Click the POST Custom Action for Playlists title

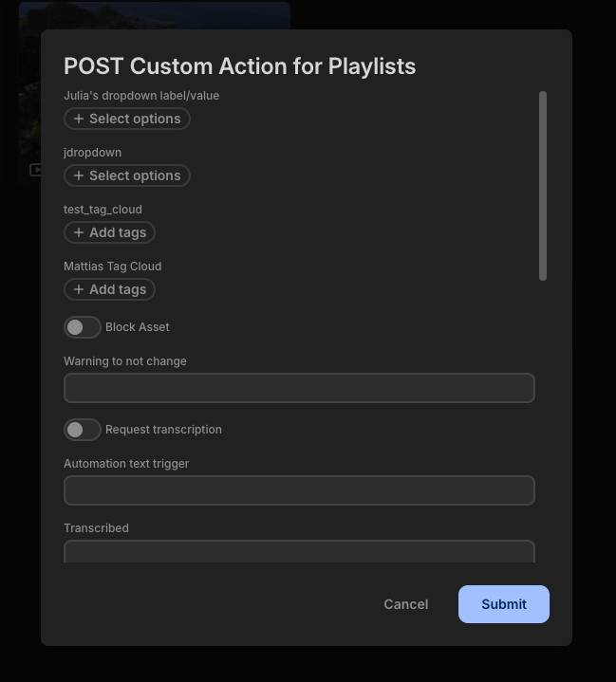click(239, 65)
